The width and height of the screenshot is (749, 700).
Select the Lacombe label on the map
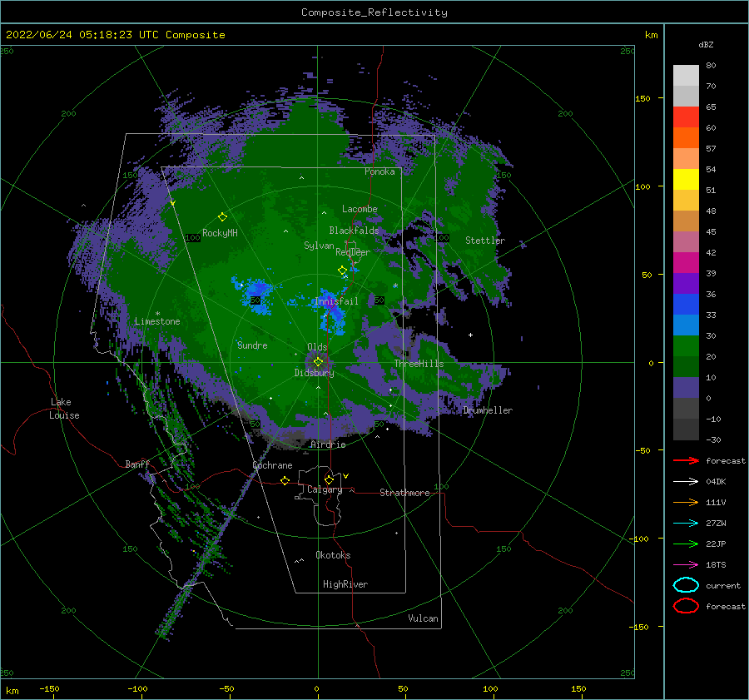tap(360, 209)
